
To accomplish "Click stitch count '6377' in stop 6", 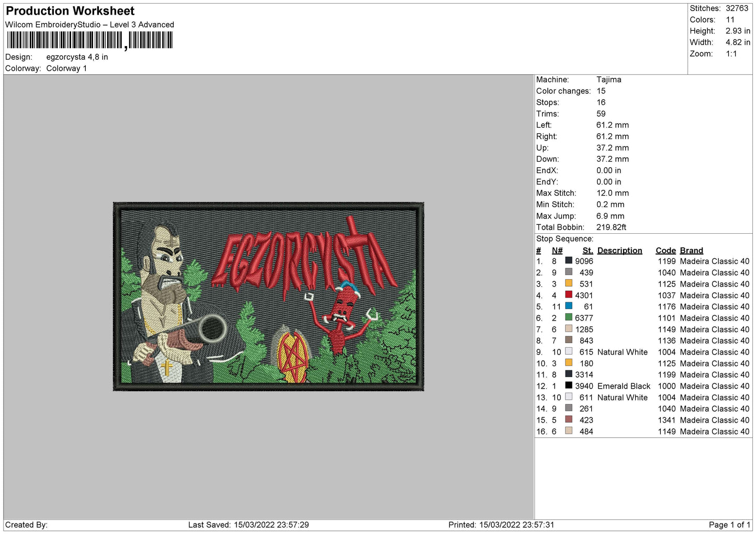I will (x=584, y=318).
